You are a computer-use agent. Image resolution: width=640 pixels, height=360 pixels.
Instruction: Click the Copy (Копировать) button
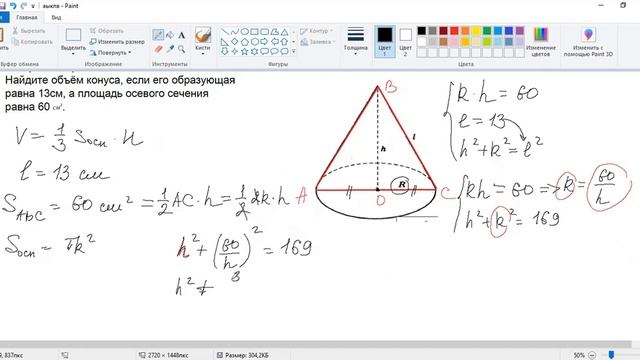coord(32,42)
